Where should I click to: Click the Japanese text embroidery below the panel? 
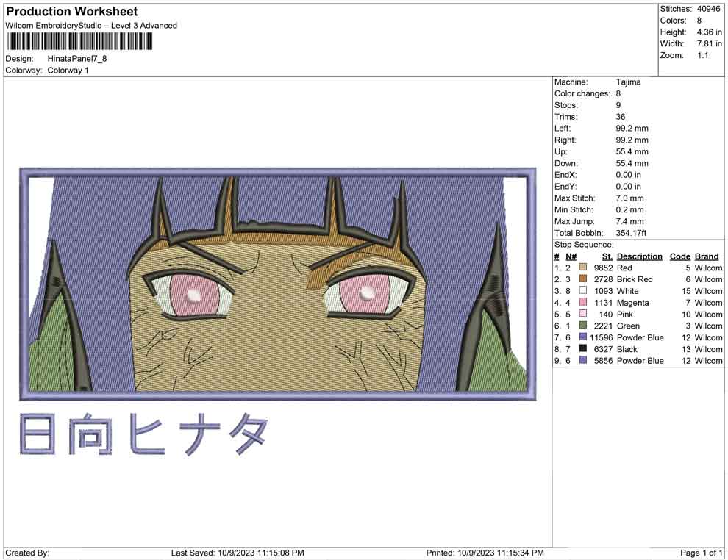click(144, 434)
